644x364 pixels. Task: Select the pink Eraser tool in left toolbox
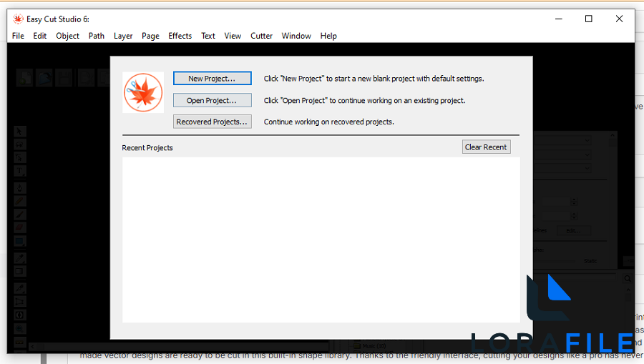coord(20,227)
